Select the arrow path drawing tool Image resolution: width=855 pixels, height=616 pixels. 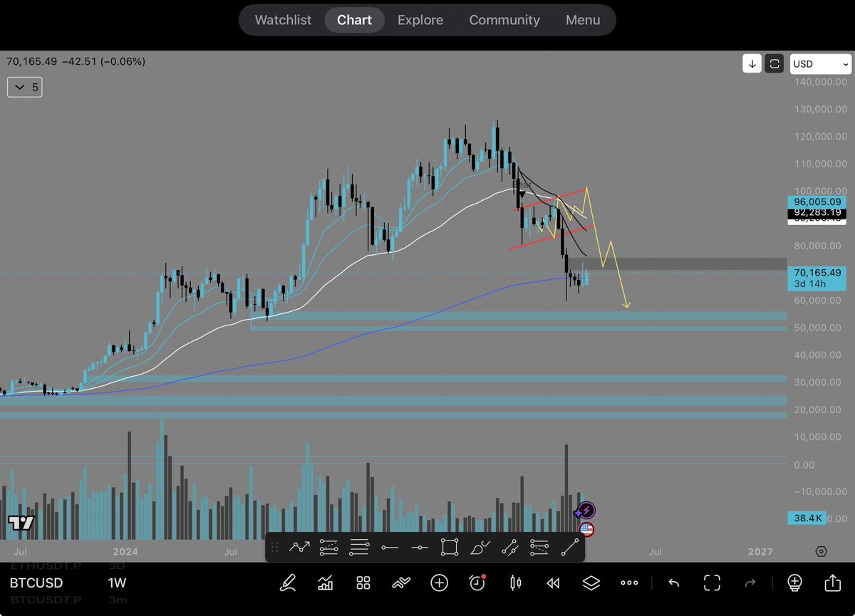299,547
